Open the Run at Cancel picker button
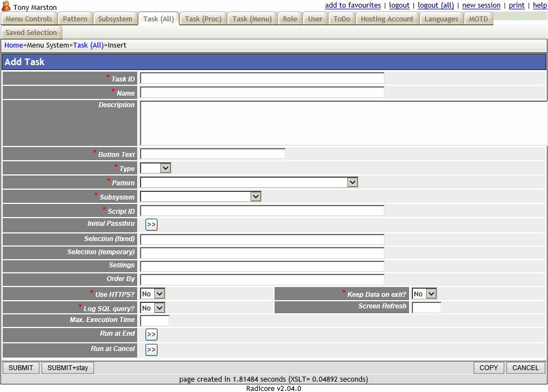 pos(151,350)
